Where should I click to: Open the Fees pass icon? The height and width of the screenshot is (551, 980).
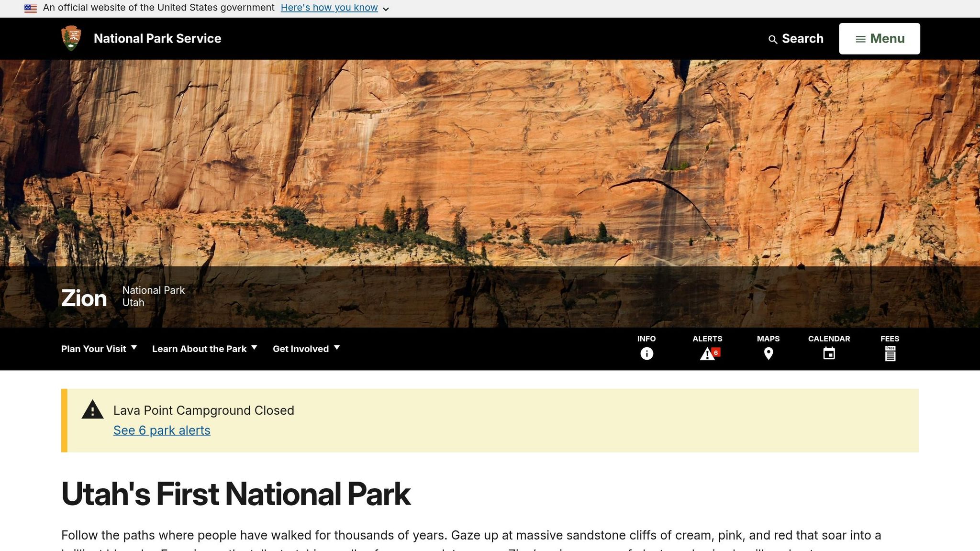[890, 353]
